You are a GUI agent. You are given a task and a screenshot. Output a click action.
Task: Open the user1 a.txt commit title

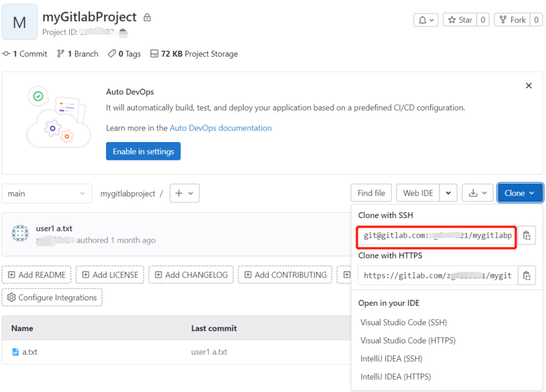point(54,228)
